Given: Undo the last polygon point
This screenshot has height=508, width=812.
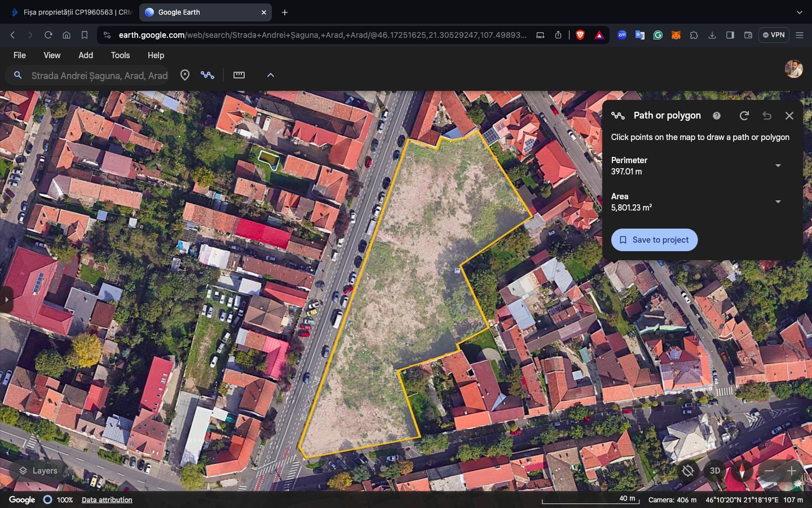Looking at the screenshot, I should click(x=767, y=116).
